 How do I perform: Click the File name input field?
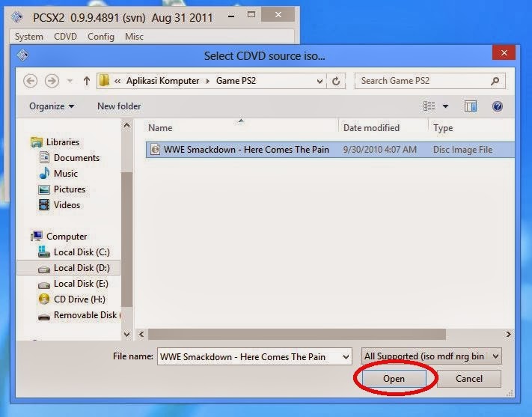click(x=249, y=356)
